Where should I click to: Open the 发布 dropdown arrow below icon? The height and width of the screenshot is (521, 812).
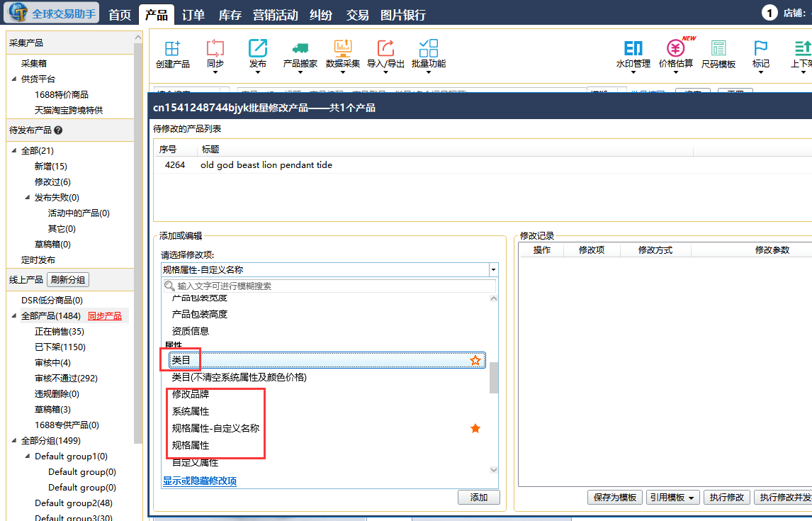[257, 72]
